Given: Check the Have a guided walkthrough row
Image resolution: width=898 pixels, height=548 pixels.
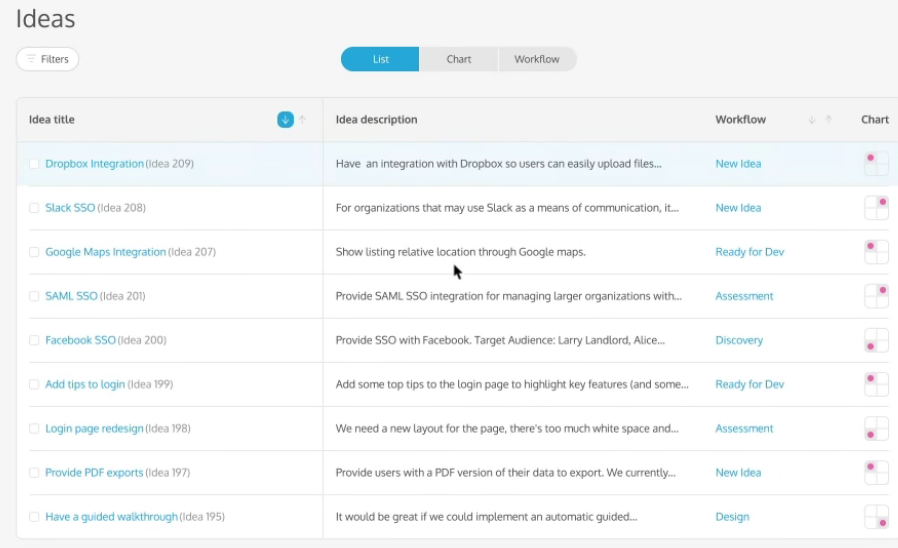Looking at the screenshot, I should click(34, 517).
